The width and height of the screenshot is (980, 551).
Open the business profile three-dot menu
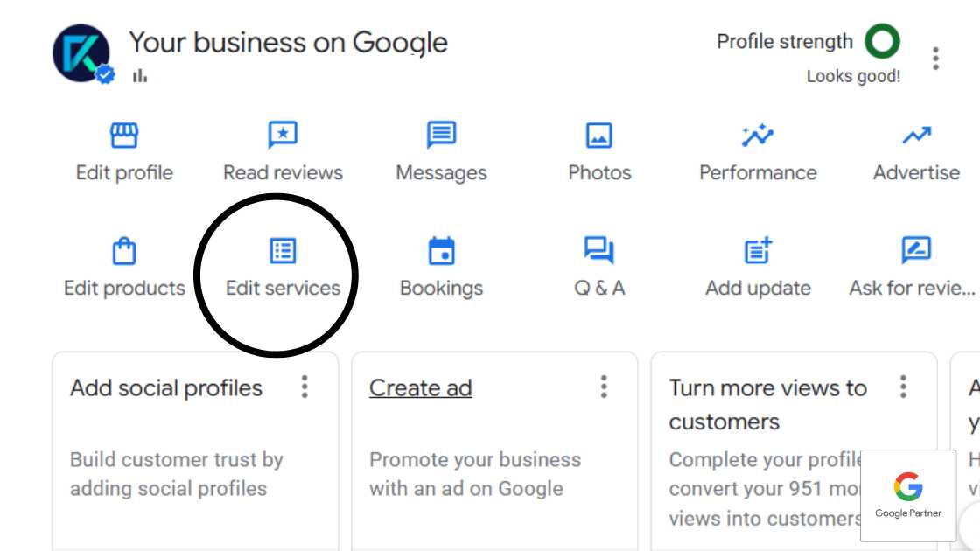[x=935, y=59]
